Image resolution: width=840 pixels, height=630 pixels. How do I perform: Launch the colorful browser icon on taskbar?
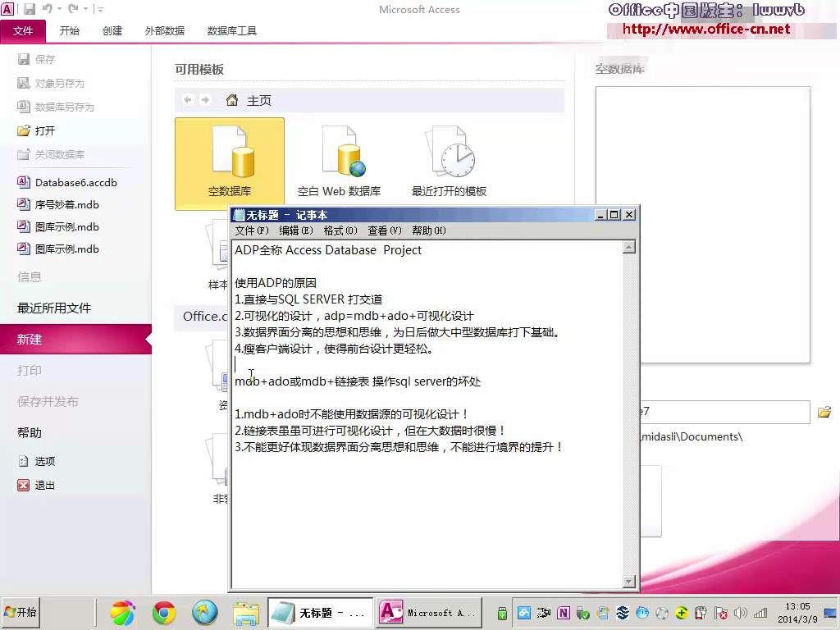tap(123, 612)
